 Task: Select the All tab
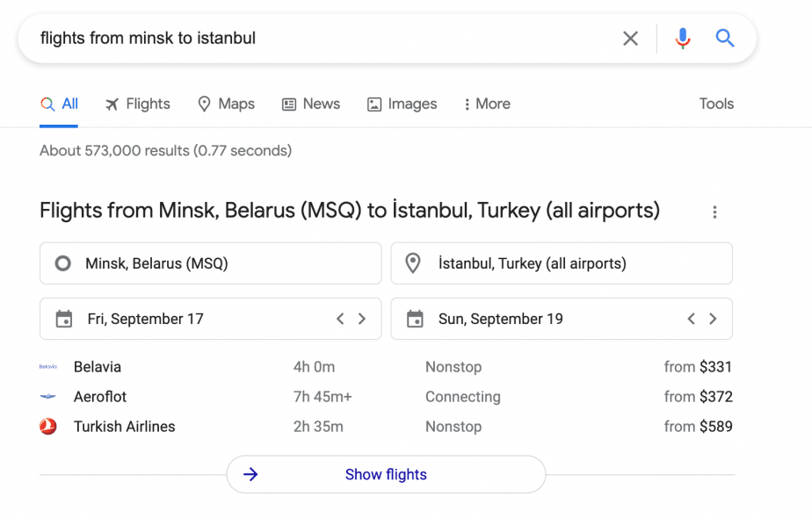tap(59, 104)
